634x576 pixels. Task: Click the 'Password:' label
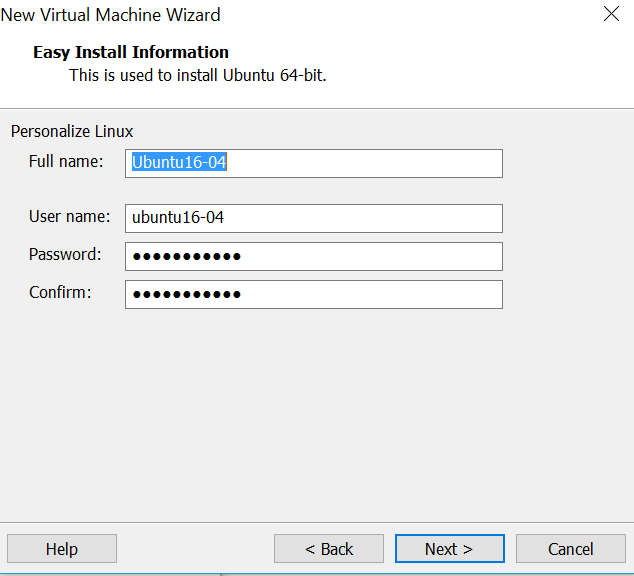65,255
